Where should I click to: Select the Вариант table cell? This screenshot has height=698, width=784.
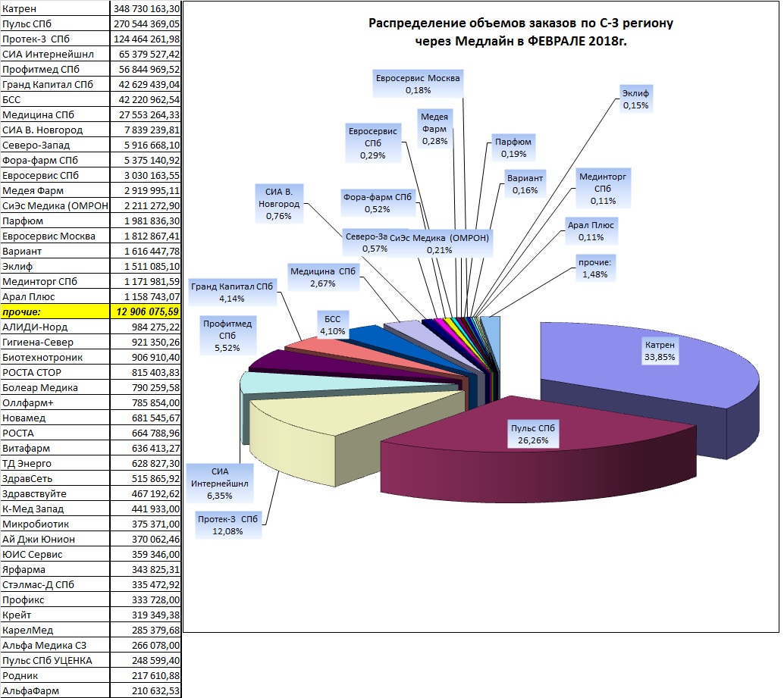click(x=55, y=252)
